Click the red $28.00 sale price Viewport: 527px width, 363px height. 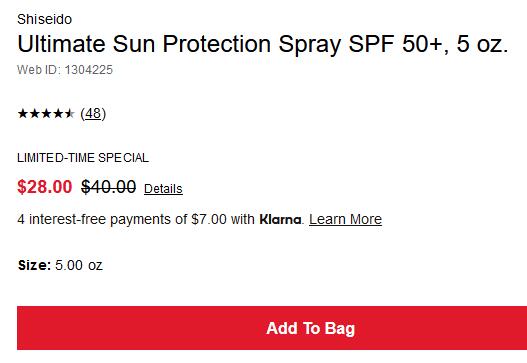45,187
